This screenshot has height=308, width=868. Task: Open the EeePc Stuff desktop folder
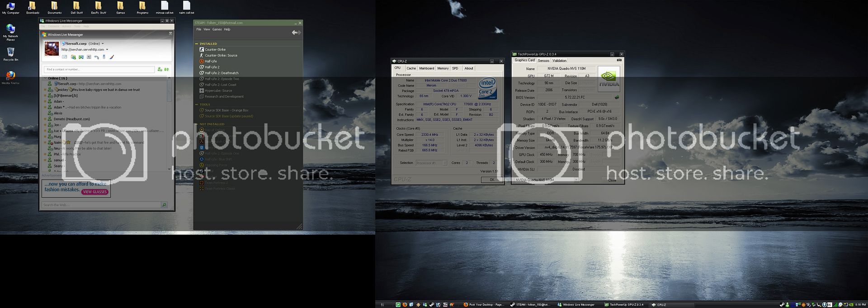point(98,7)
